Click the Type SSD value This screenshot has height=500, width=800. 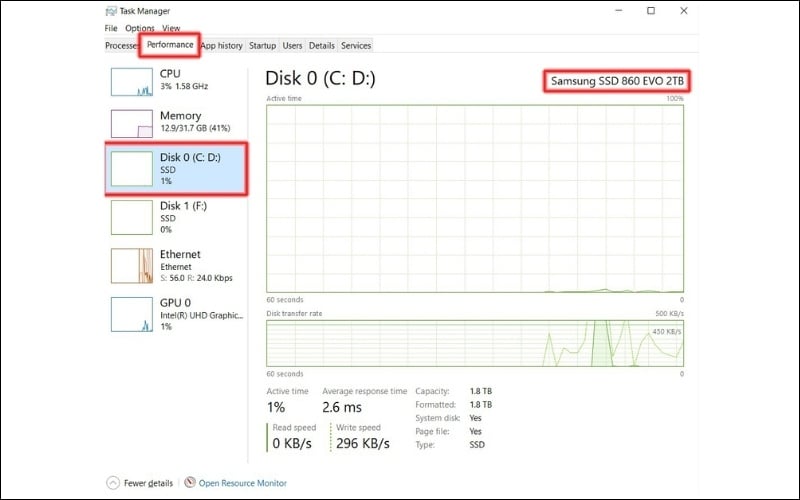(x=477, y=444)
